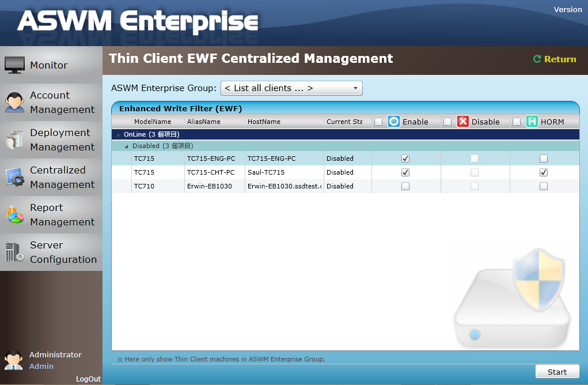Click the Erwin-EB1030.ssdtest hostname cell
This screenshot has height=385, width=588.
click(x=284, y=186)
